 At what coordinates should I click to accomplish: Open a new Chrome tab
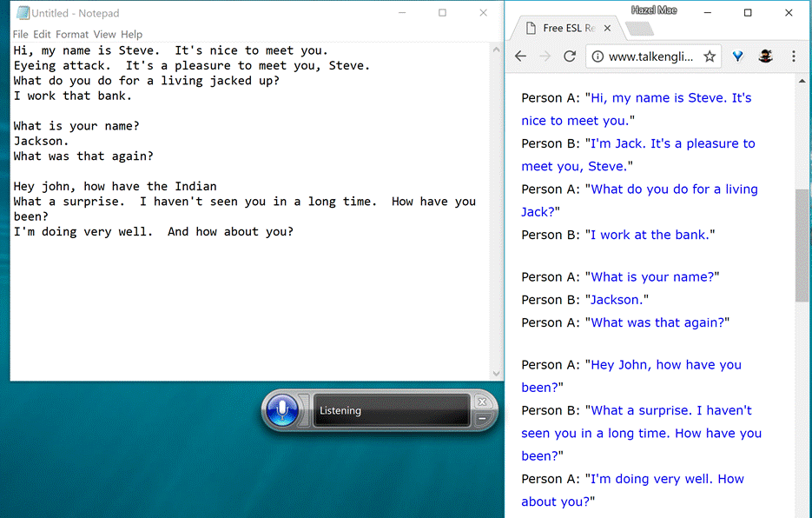638,29
